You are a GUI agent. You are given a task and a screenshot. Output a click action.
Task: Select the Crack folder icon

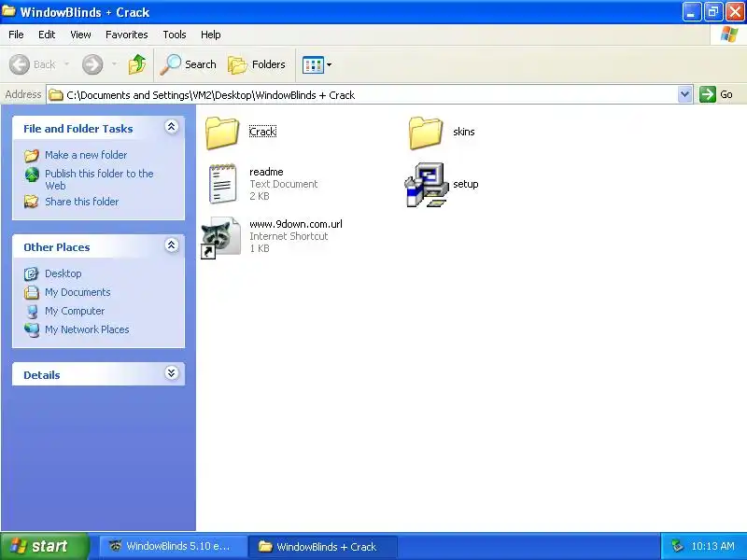pyautogui.click(x=221, y=133)
